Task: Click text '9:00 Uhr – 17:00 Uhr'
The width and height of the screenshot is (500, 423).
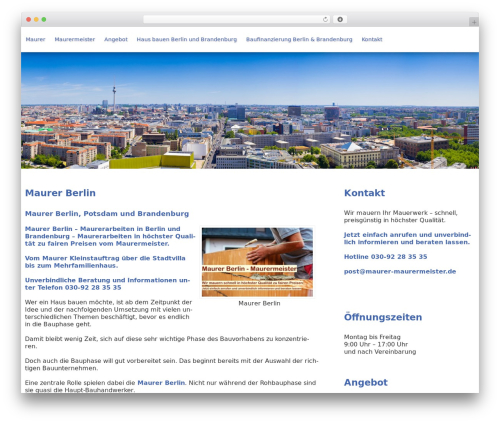Action: coord(376,344)
